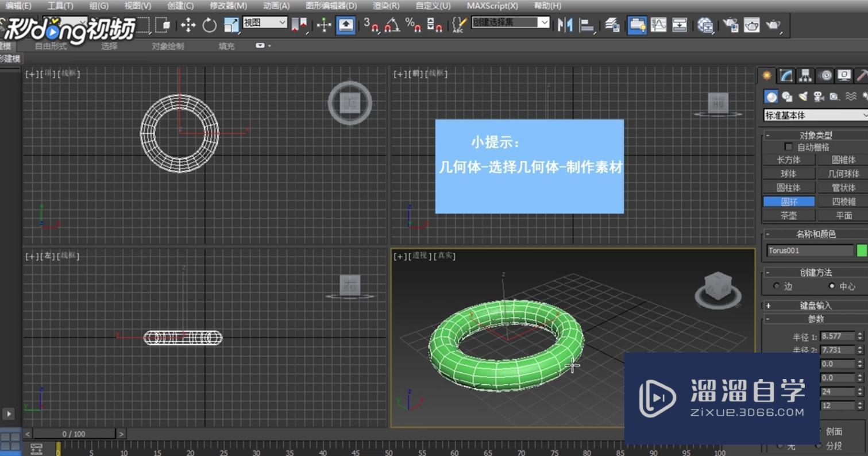This screenshot has width=868, height=456.
Task: Open the 组(G) menu
Action: pos(99,6)
